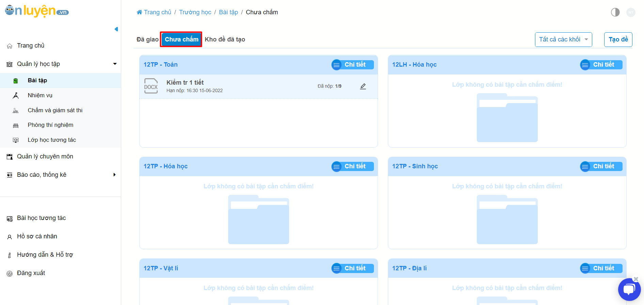Click the Chấm và giám sát thi icon

(16, 111)
